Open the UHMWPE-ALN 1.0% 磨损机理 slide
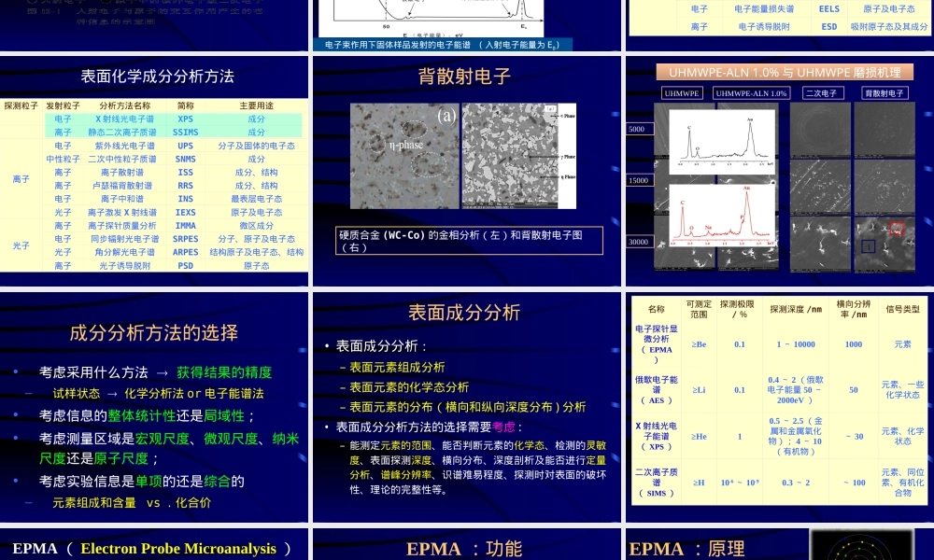The image size is (934, 560). (780, 172)
